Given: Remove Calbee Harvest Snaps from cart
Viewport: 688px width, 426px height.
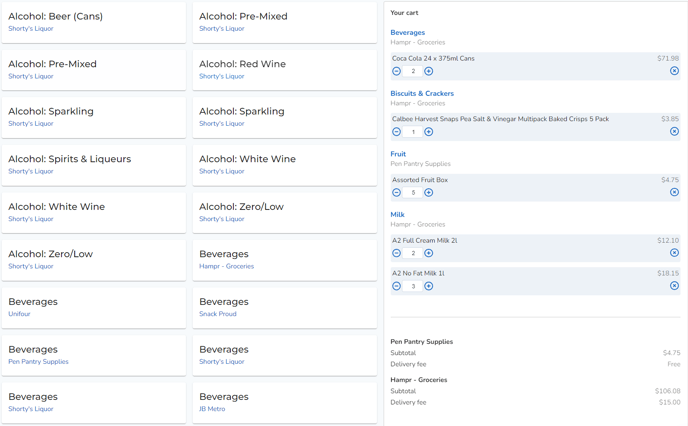Looking at the screenshot, I should [674, 132].
